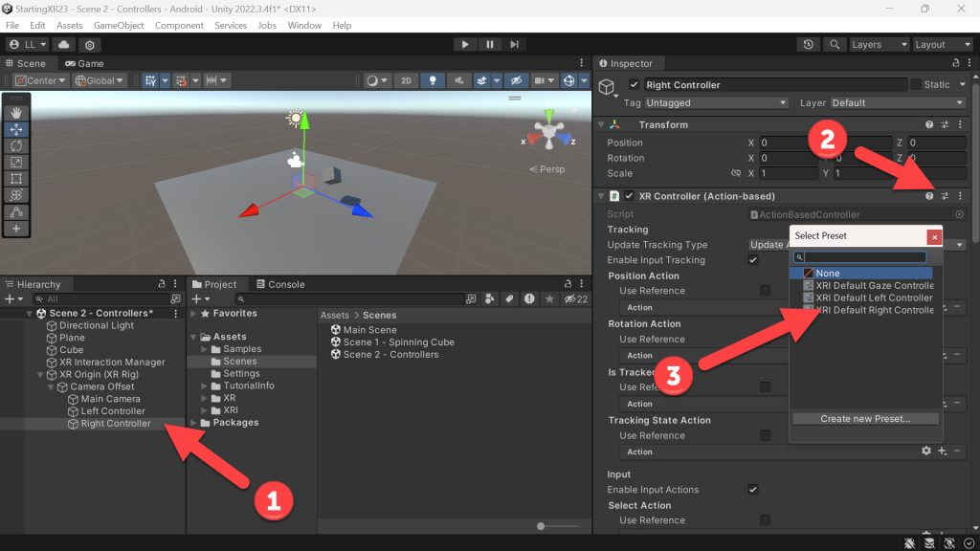Open Transform component preset icon
980x551 pixels.
pyautogui.click(x=945, y=125)
